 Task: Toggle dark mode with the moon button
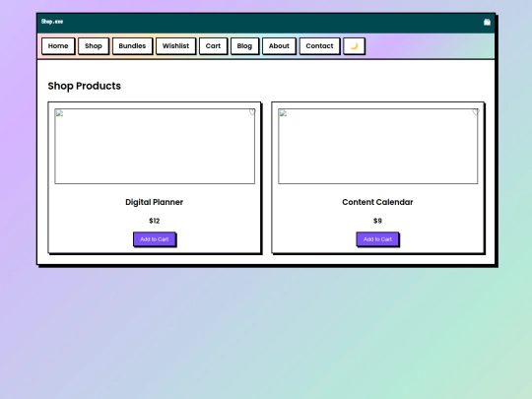(x=354, y=46)
